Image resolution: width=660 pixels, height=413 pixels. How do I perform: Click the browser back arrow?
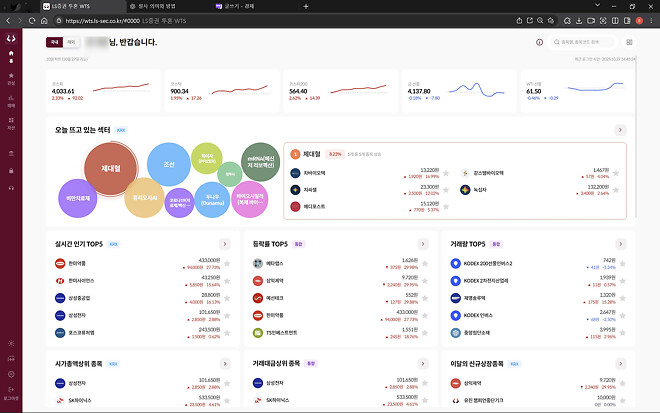pyautogui.click(x=8, y=20)
